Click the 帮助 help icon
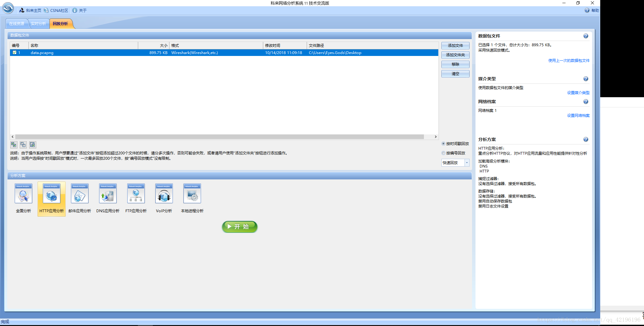Viewport: 644px width, 326px height. click(x=587, y=10)
